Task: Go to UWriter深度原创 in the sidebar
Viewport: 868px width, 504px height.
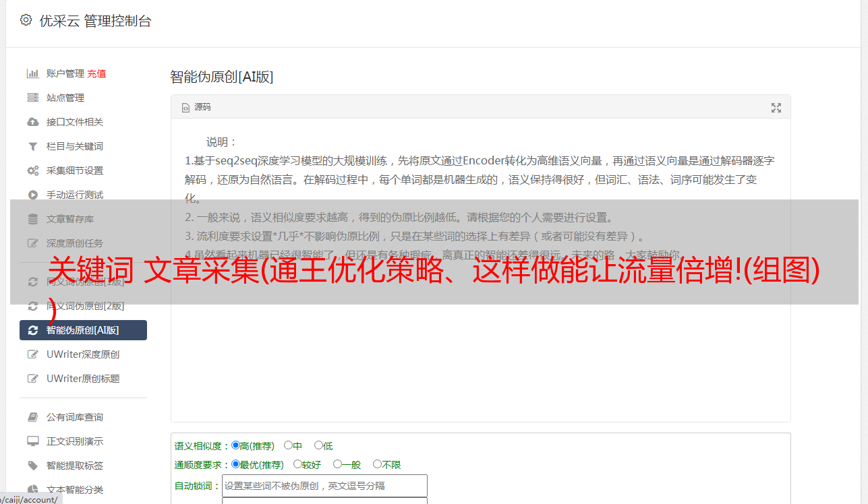Action: [83, 354]
